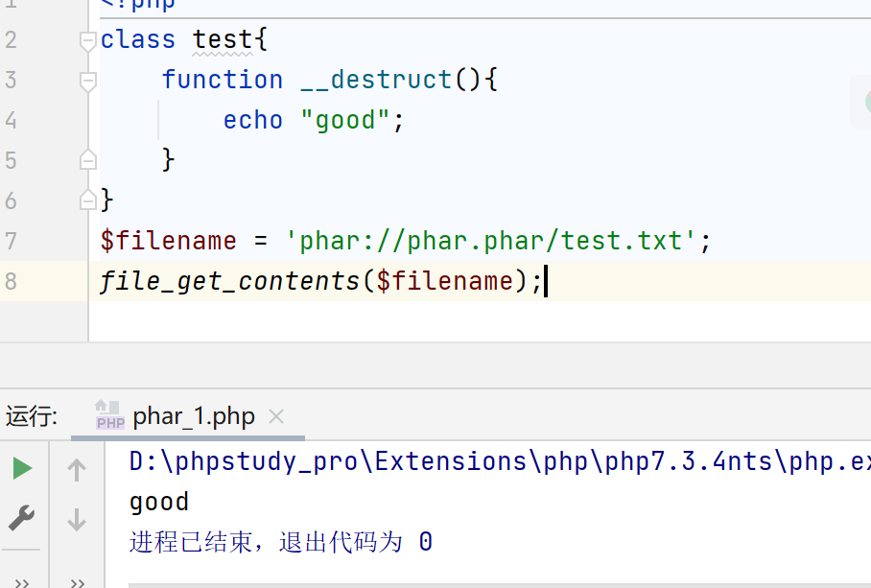Click the up arrow stack trace icon
Screen dimensions: 871x588
pos(77,469)
